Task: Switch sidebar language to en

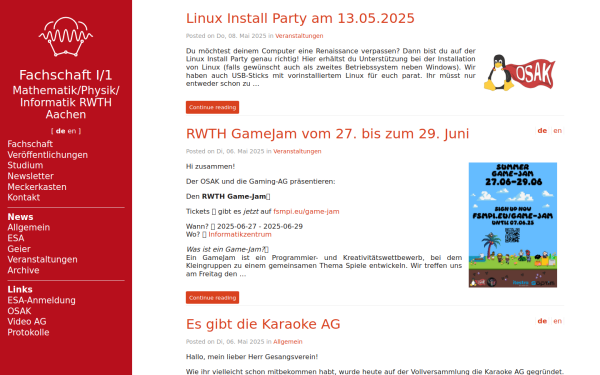Action: [72, 131]
